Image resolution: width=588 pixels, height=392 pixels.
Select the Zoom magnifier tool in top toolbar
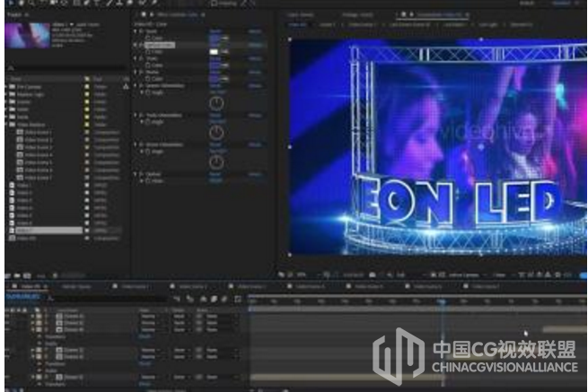point(32,3)
